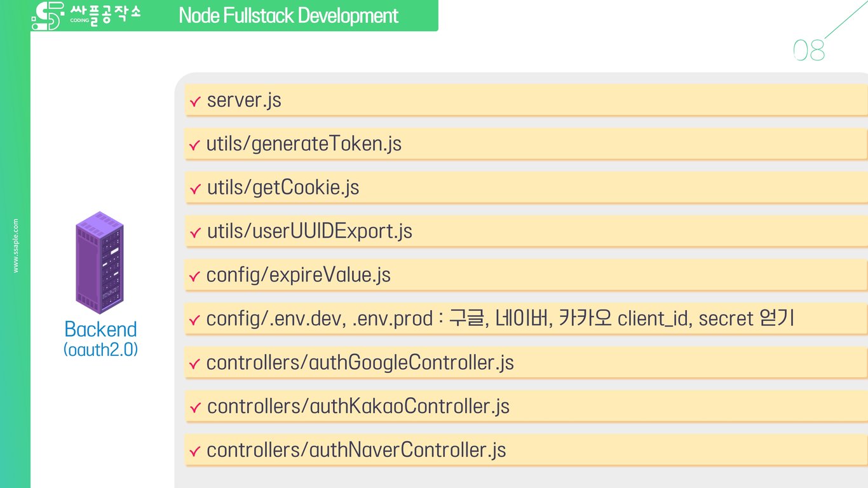This screenshot has width=868, height=488.
Task: Click the checkmark beside config/.env.dev line
Action: click(194, 320)
